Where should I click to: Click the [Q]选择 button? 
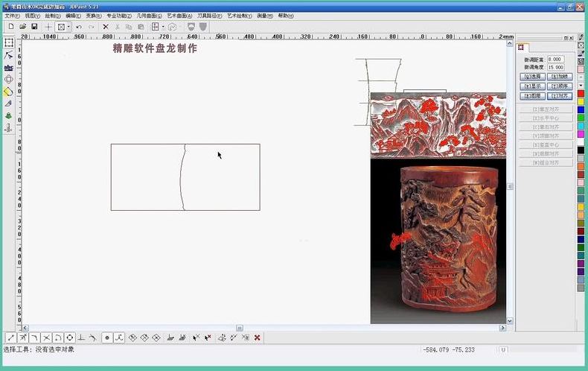click(x=532, y=77)
